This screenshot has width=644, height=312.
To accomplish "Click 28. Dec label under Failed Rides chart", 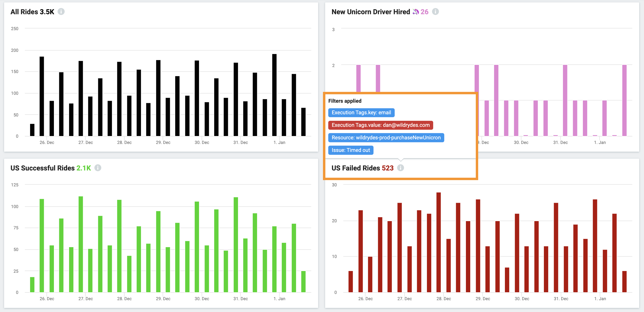I will [444, 299].
